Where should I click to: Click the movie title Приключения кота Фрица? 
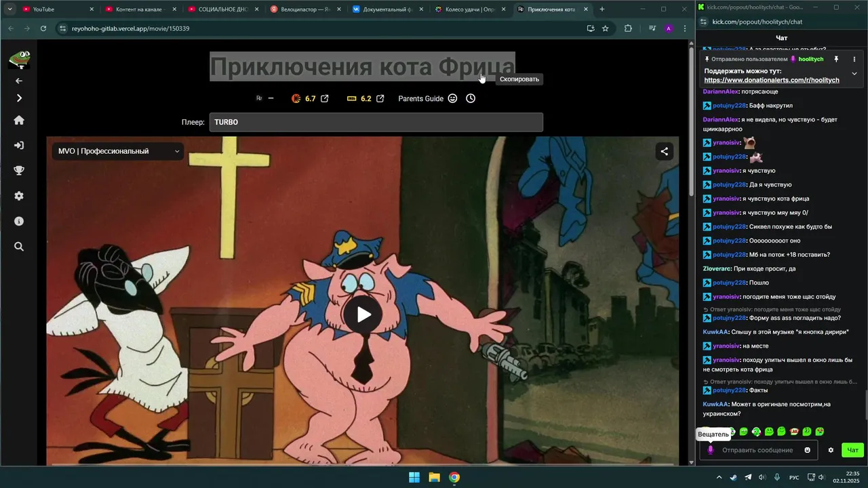362,66
